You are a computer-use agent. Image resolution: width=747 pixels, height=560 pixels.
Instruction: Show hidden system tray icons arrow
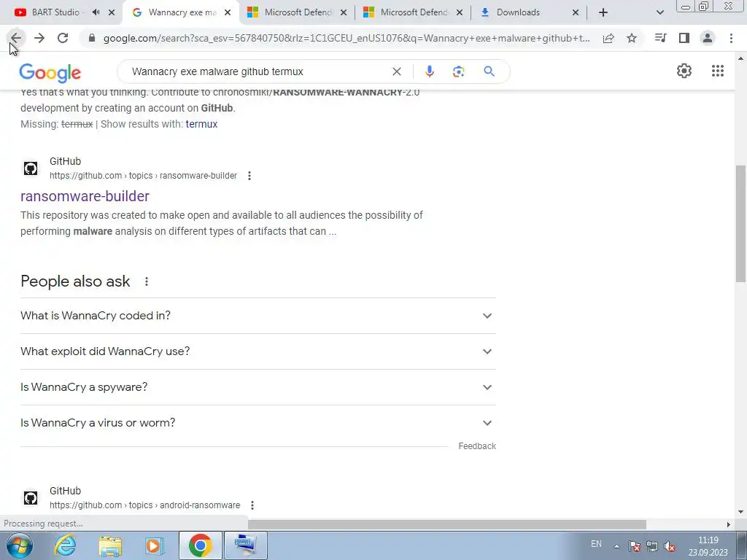(x=616, y=546)
